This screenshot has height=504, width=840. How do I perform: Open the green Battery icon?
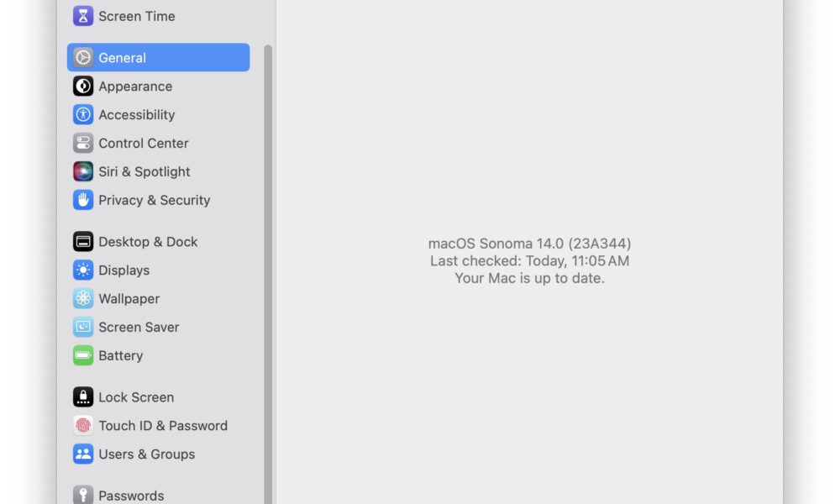click(x=83, y=355)
